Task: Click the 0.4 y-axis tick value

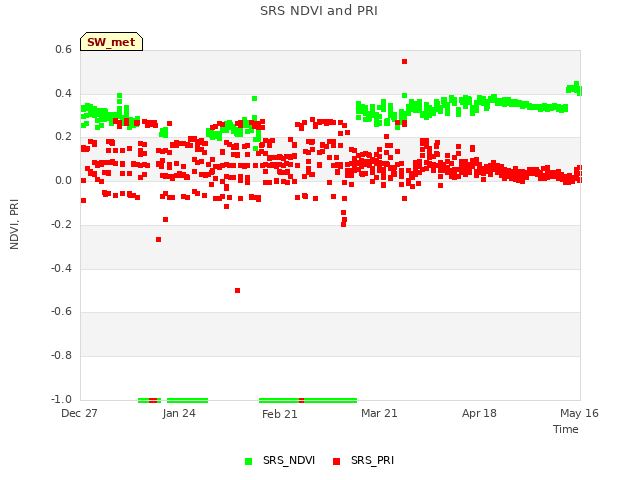Action: point(63,93)
